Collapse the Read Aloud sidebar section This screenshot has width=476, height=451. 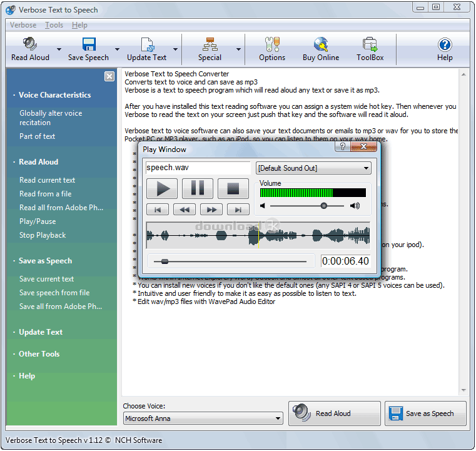coord(39,162)
